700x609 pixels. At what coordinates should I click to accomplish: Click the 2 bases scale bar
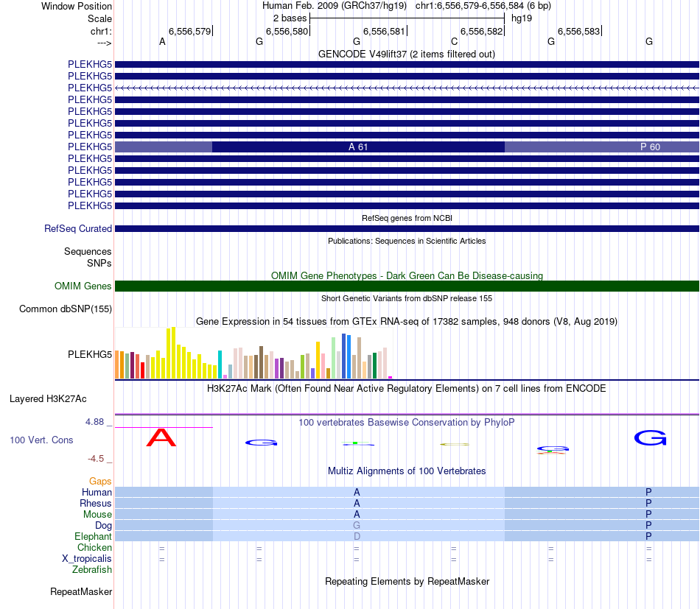coord(407,18)
